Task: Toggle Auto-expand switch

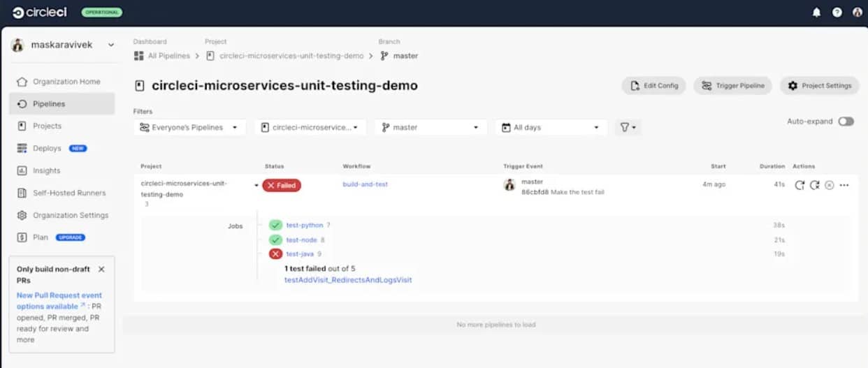Action: tap(846, 122)
